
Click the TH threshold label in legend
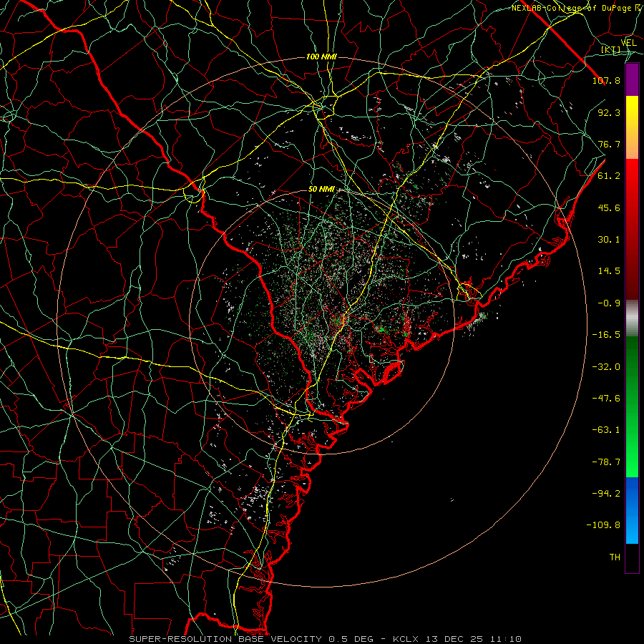pyautogui.click(x=615, y=557)
